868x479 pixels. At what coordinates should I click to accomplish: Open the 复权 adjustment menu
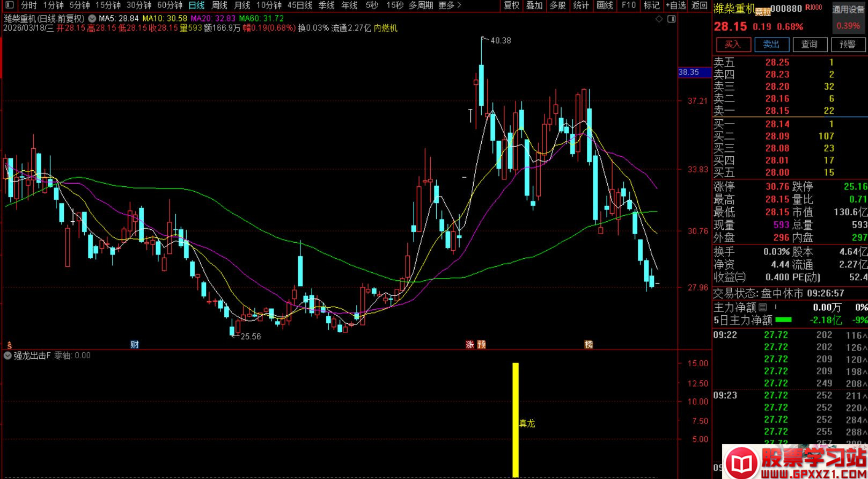[511, 5]
